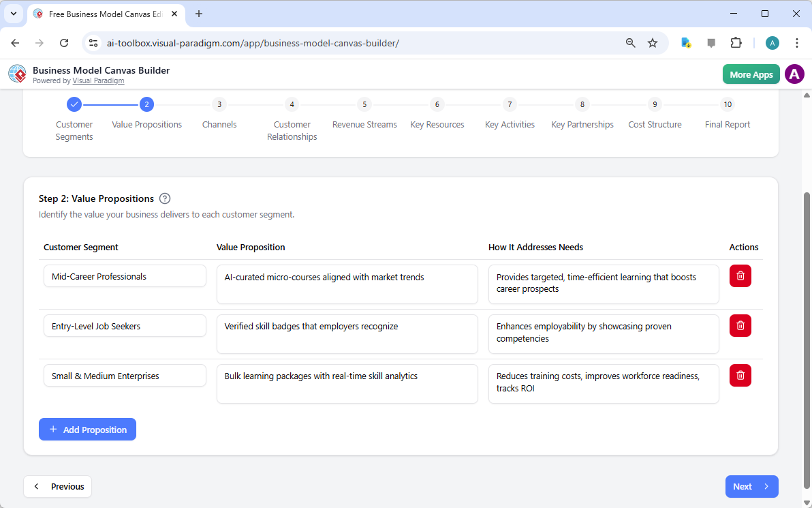Click the browser profile avatar icon
812x508 pixels.
[x=772, y=42]
